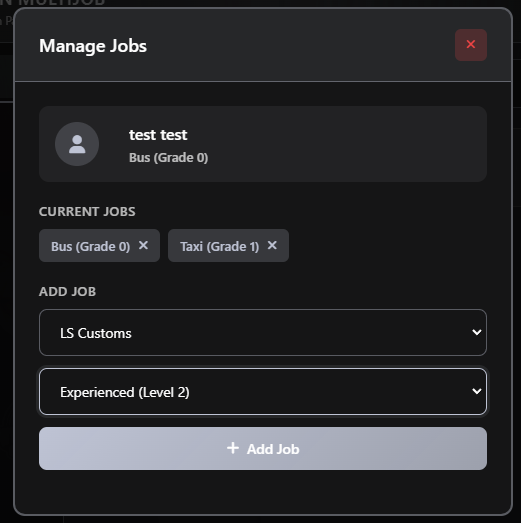
Task: Remove the Bus (Grade 0) job
Action: [x=143, y=245]
